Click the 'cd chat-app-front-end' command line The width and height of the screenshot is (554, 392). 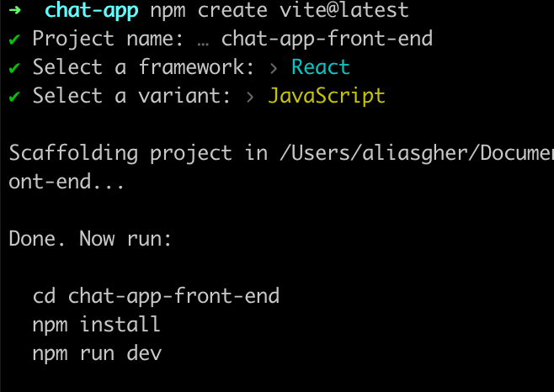[x=156, y=296]
